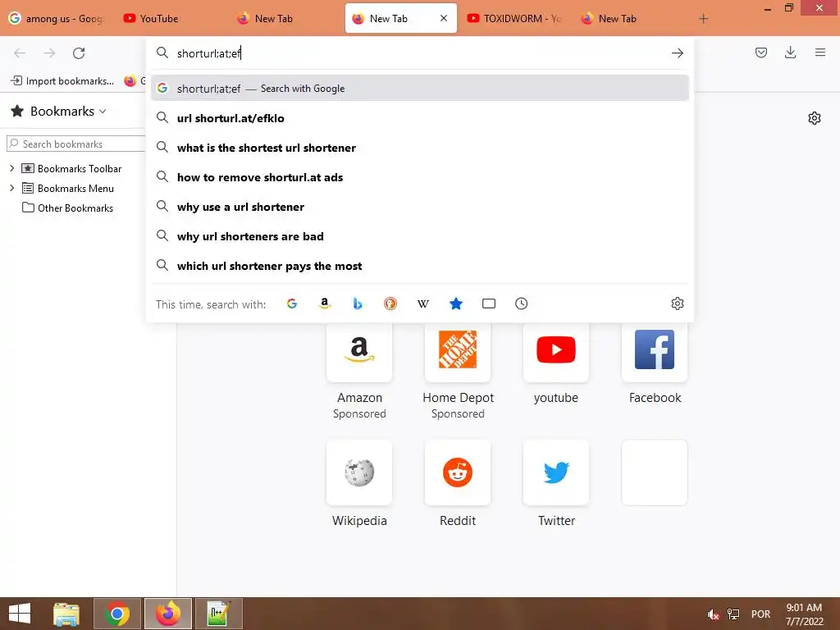Focus the Search bookmarks field
The height and width of the screenshot is (630, 840).
pos(76,144)
